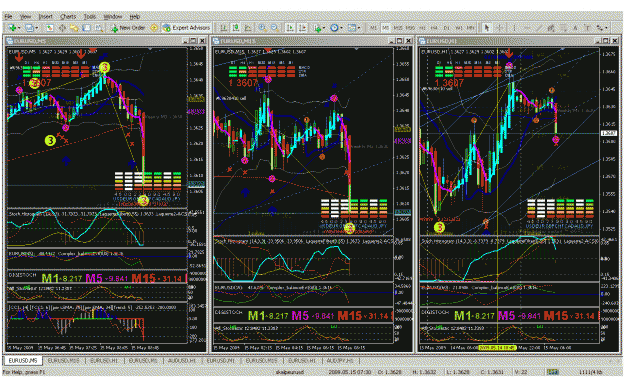Select the Fibonacci retracement tool

click(563, 28)
